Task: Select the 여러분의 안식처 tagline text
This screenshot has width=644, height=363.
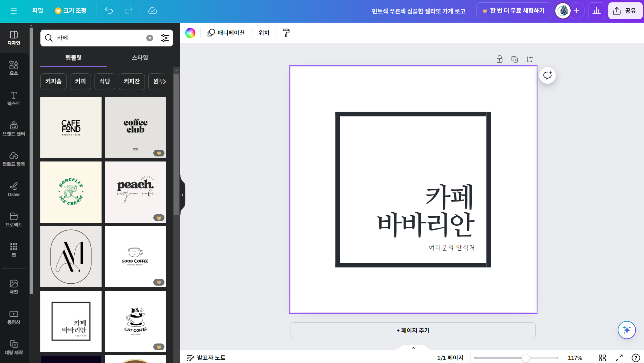Action: pos(452,248)
